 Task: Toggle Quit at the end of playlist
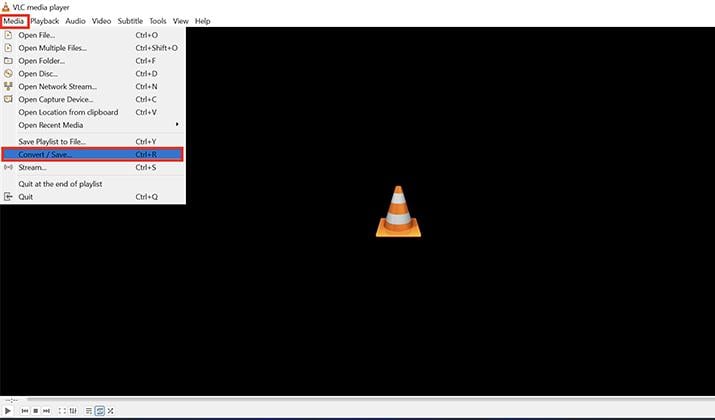(x=93, y=184)
